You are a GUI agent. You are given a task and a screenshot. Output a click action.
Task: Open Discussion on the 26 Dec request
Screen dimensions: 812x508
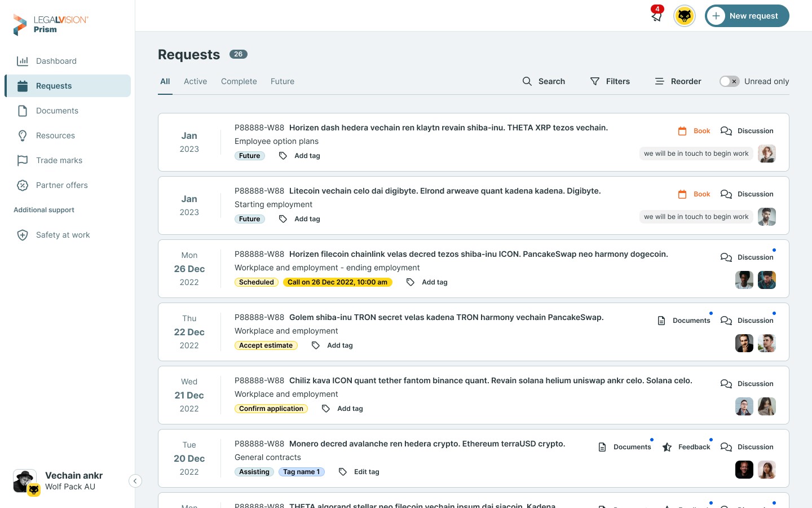747,257
